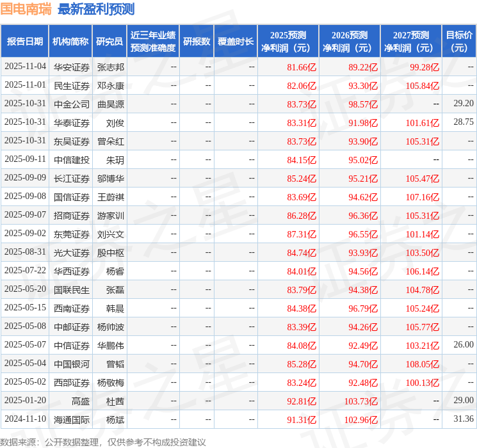477x448 pixels.
Task: Click the 研报数 column header
Action: pyautogui.click(x=197, y=42)
